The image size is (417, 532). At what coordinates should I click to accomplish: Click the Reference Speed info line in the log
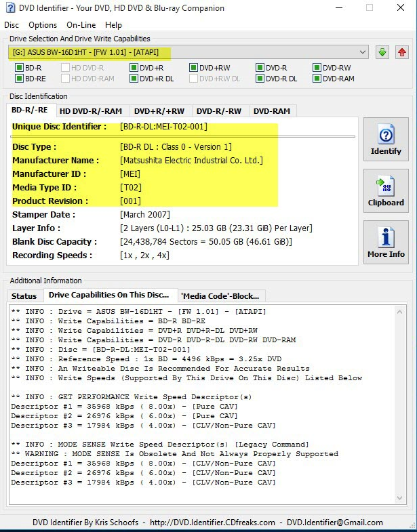(x=146, y=359)
